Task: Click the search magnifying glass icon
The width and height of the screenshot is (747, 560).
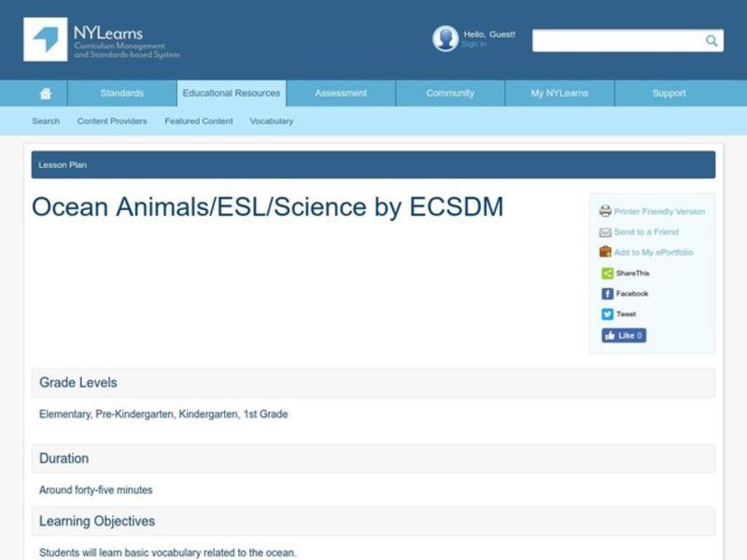Action: pos(711,40)
